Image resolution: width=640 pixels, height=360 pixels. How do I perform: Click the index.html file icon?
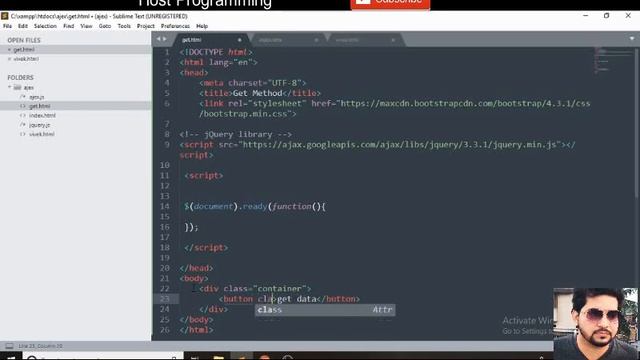point(23,116)
